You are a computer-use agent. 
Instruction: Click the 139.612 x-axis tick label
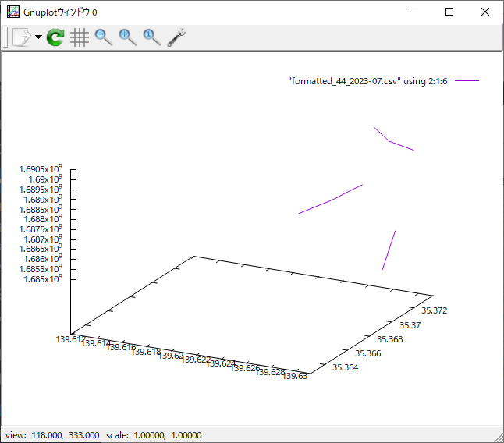(x=71, y=339)
